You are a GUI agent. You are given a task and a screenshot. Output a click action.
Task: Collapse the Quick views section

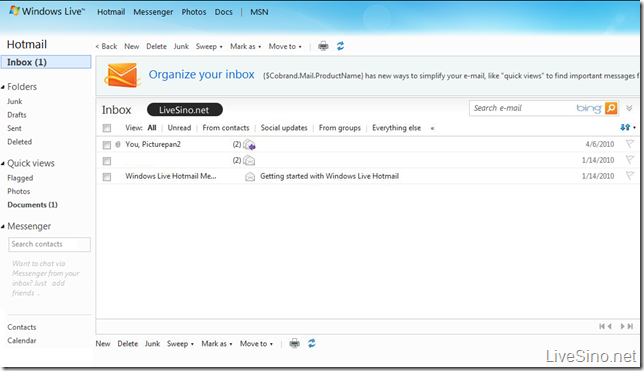(3, 164)
